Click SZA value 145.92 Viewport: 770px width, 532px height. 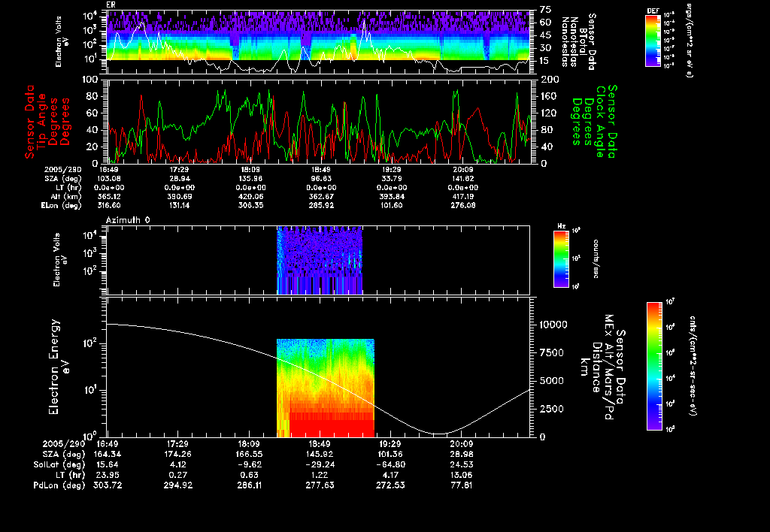pos(320,455)
